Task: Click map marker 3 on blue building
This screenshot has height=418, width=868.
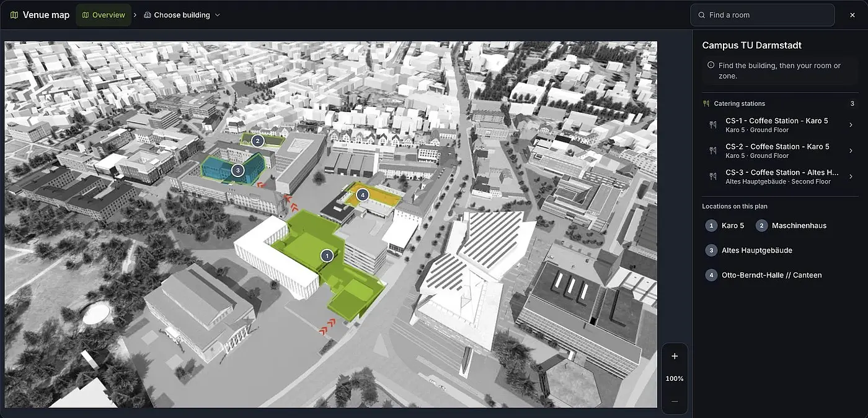Action: [237, 170]
